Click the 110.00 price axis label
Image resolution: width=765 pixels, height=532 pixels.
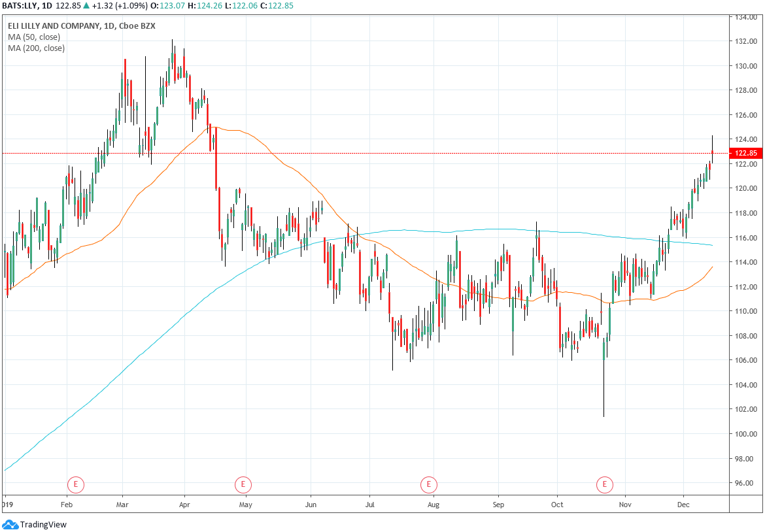746,311
